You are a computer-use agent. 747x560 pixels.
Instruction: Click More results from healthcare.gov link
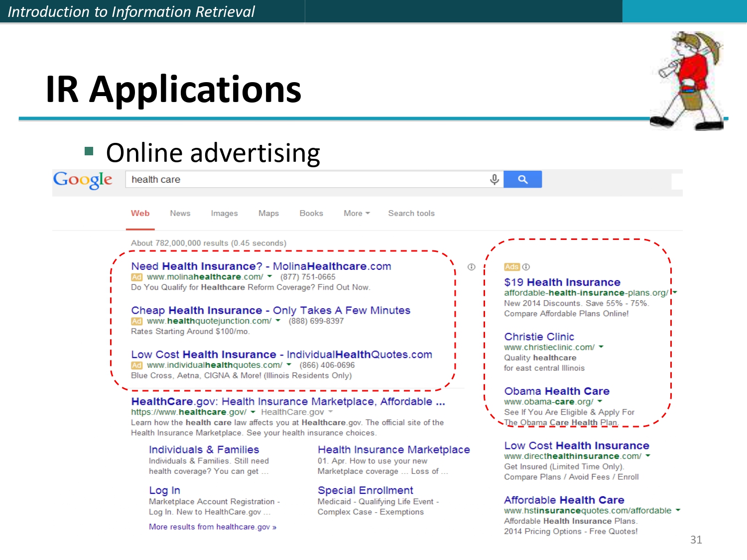[212, 527]
